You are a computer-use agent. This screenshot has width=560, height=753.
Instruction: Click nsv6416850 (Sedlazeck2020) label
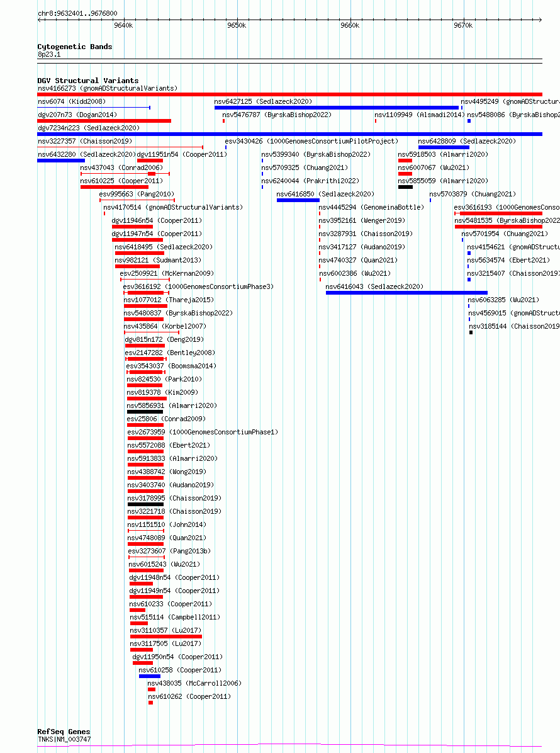coord(325,194)
